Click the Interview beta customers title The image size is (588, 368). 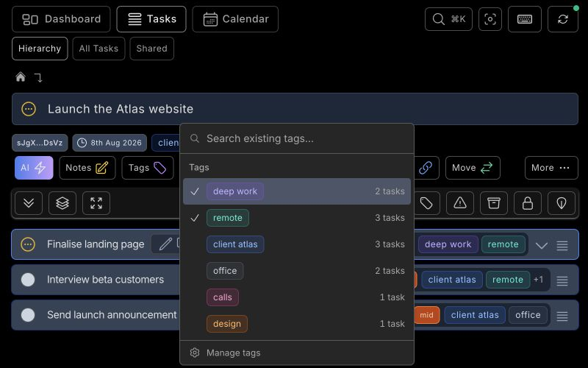[105, 280]
